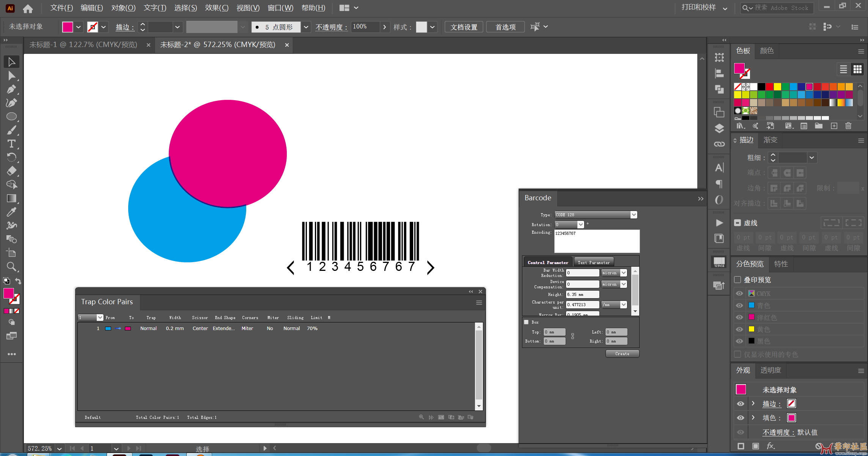Click the Create barcode button
868x456 pixels.
[x=622, y=354]
